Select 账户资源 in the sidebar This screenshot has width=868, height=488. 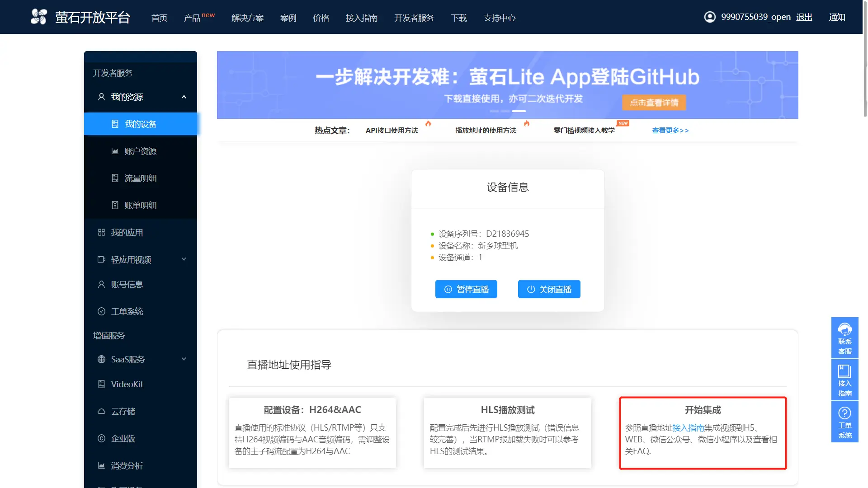click(x=140, y=151)
